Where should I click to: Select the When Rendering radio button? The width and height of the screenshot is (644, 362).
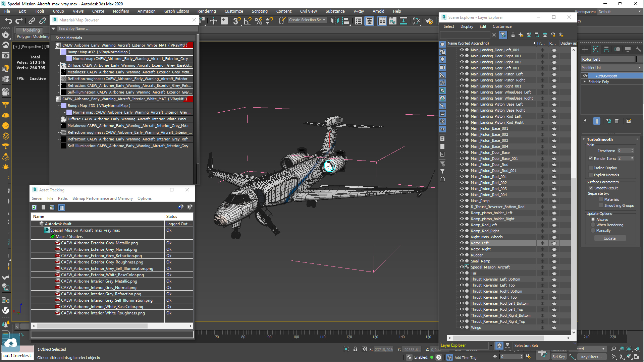[x=593, y=225]
